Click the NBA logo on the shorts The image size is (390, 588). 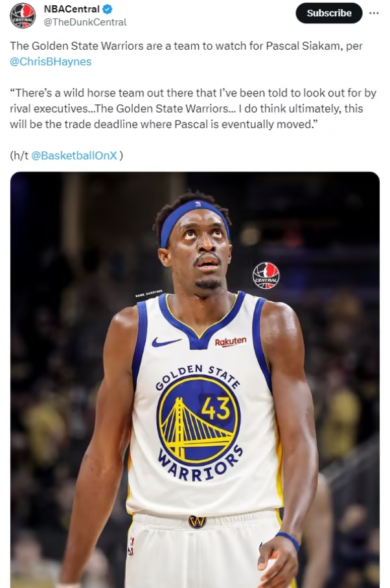tap(131, 546)
